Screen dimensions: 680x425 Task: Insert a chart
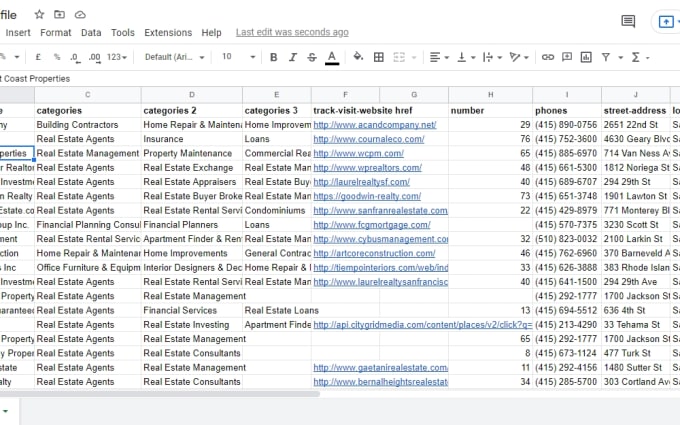(x=586, y=57)
